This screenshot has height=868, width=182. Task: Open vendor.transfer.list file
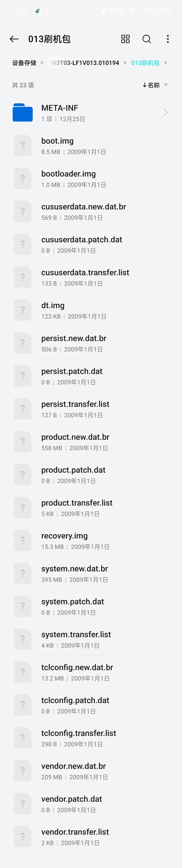click(x=91, y=836)
